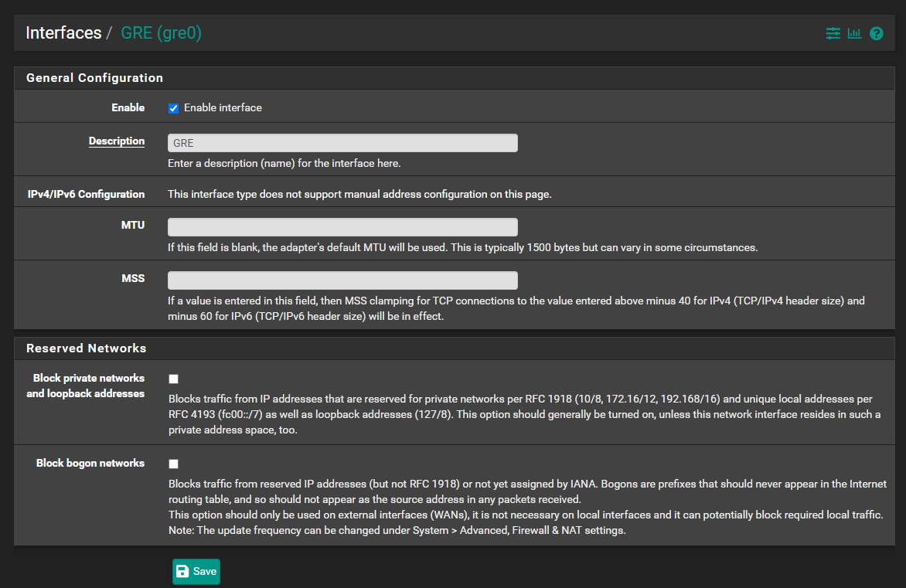Tick the Block bogon networks checkbox
The height and width of the screenshot is (588, 906).
(x=173, y=464)
